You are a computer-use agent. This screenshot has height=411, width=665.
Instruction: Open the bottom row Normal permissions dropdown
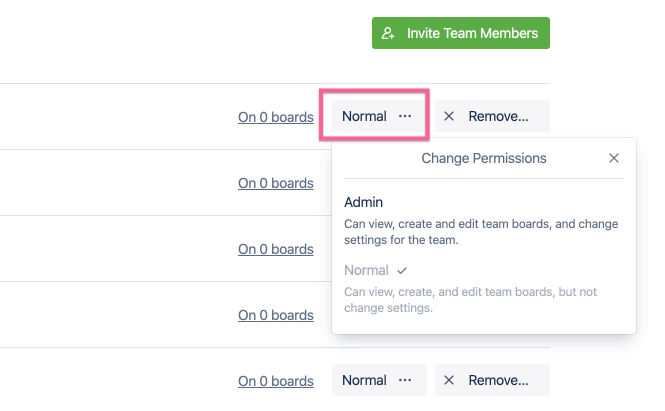[378, 380]
